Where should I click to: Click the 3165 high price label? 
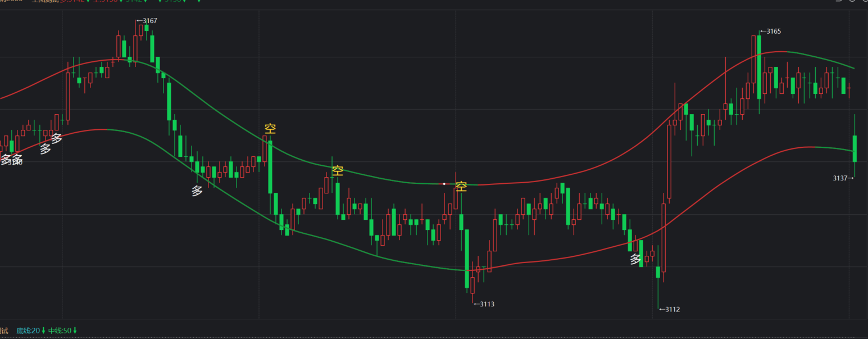click(x=770, y=31)
